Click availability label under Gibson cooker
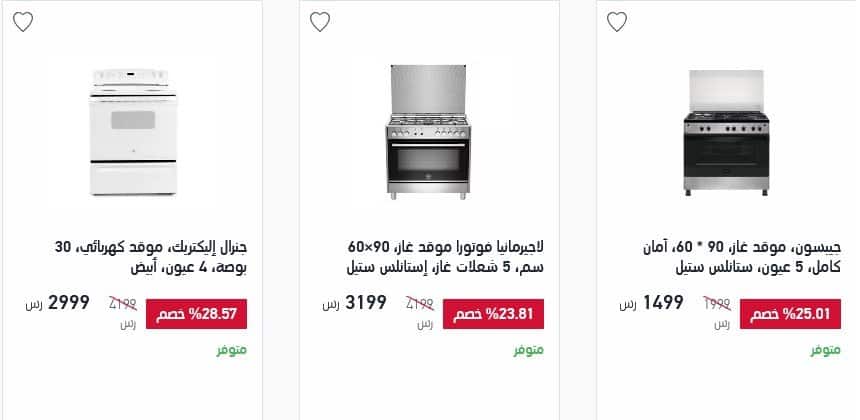Screen dimensions: 860x420 click(825, 350)
